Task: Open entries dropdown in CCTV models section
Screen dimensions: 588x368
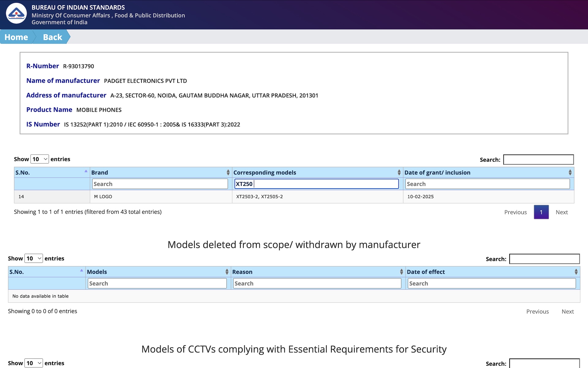Action: [x=34, y=363]
